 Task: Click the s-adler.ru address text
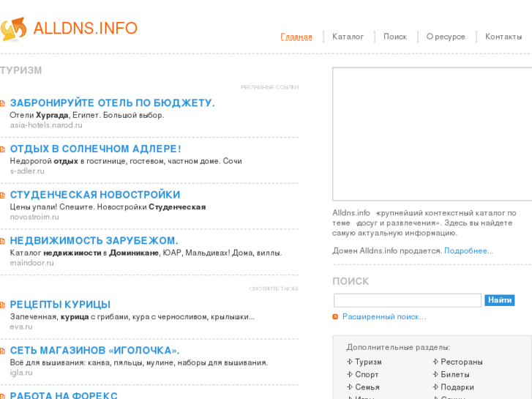click(x=27, y=171)
